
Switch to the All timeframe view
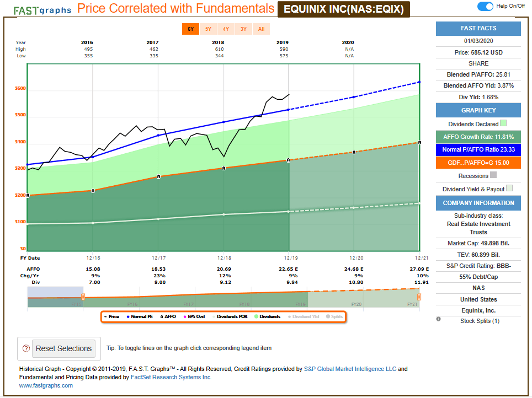[x=261, y=29]
